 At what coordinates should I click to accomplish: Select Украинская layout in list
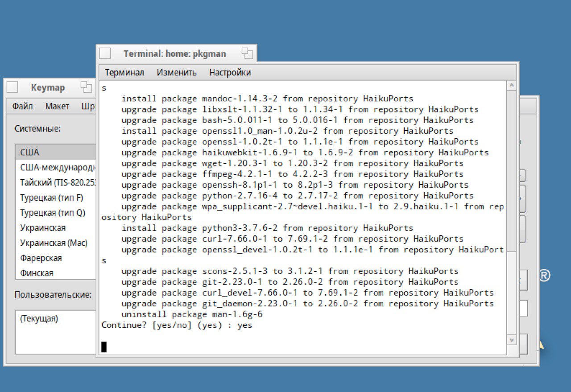click(56, 228)
